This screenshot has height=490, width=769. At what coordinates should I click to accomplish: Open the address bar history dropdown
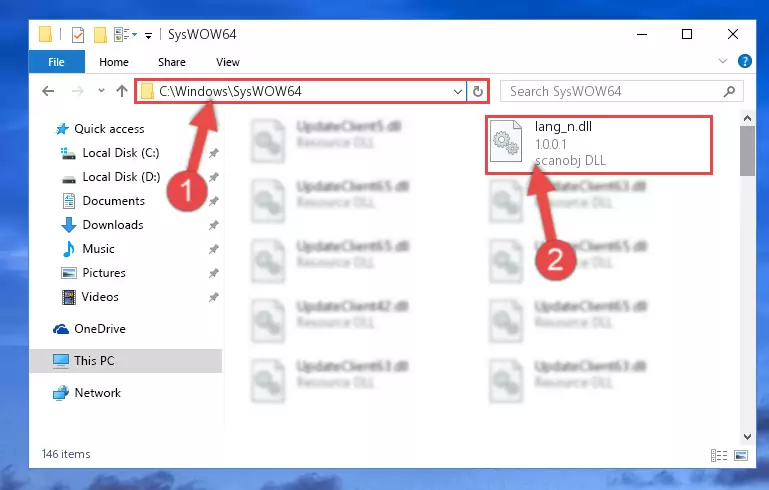pyautogui.click(x=458, y=92)
